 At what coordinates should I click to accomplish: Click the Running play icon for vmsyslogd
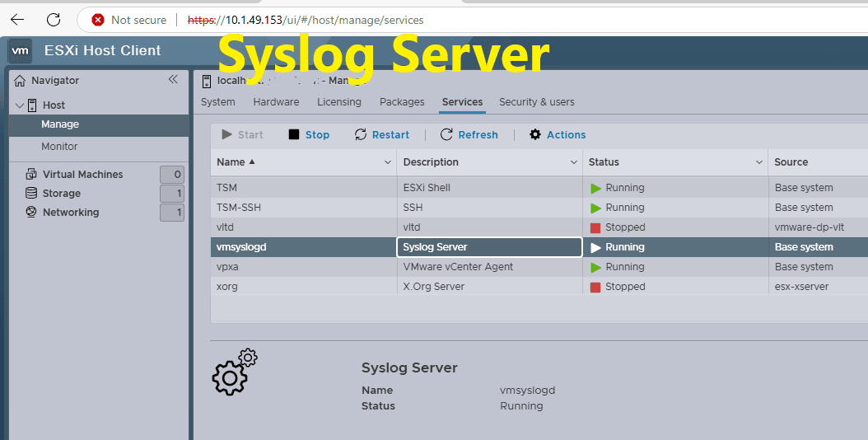[x=595, y=247]
